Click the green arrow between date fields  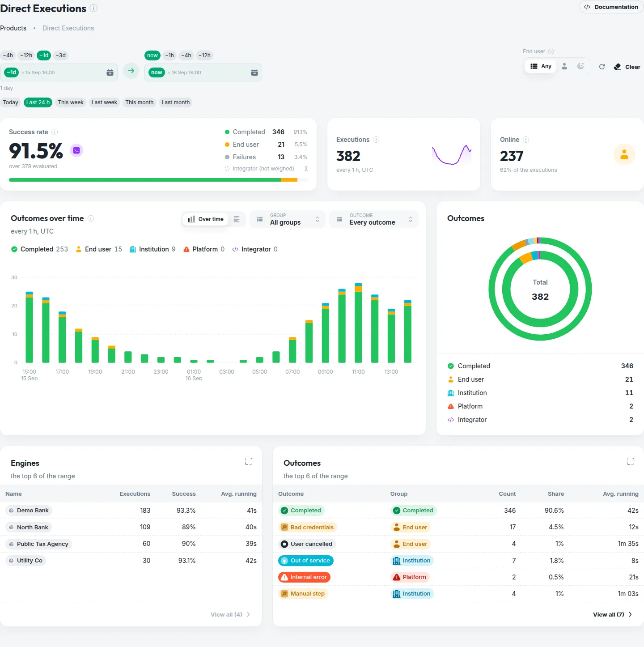pos(131,71)
